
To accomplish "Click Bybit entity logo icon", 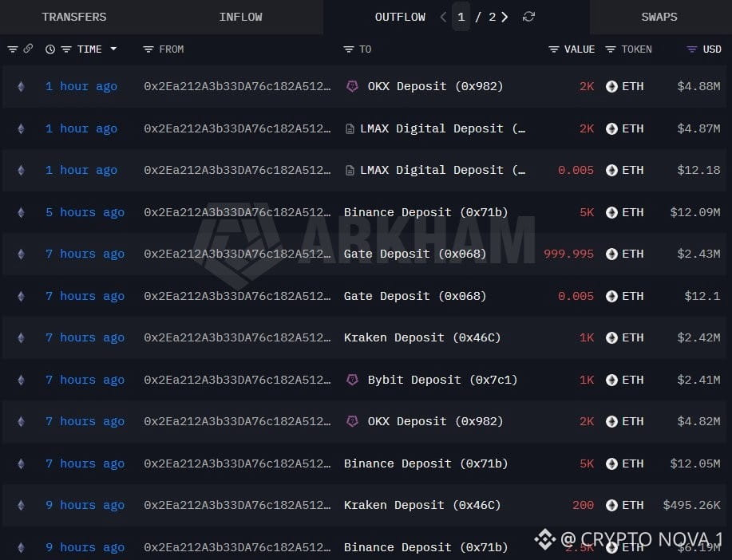I will 352,380.
